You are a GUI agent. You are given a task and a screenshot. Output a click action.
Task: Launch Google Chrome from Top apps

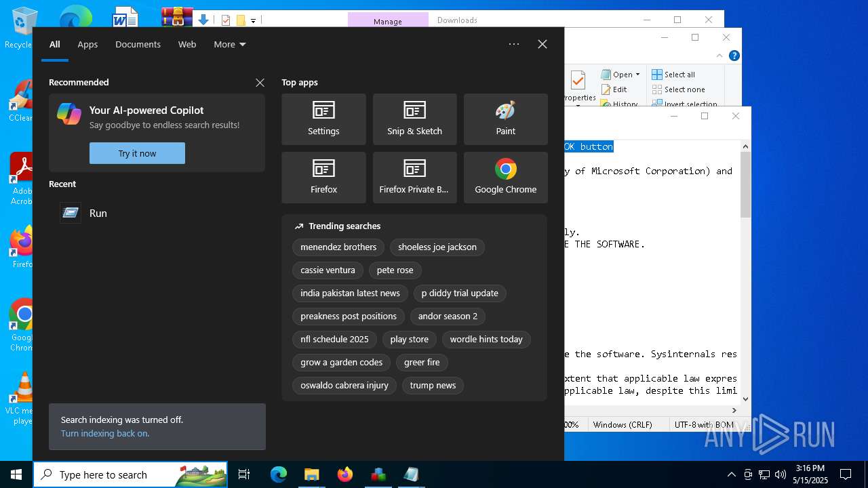tap(505, 178)
